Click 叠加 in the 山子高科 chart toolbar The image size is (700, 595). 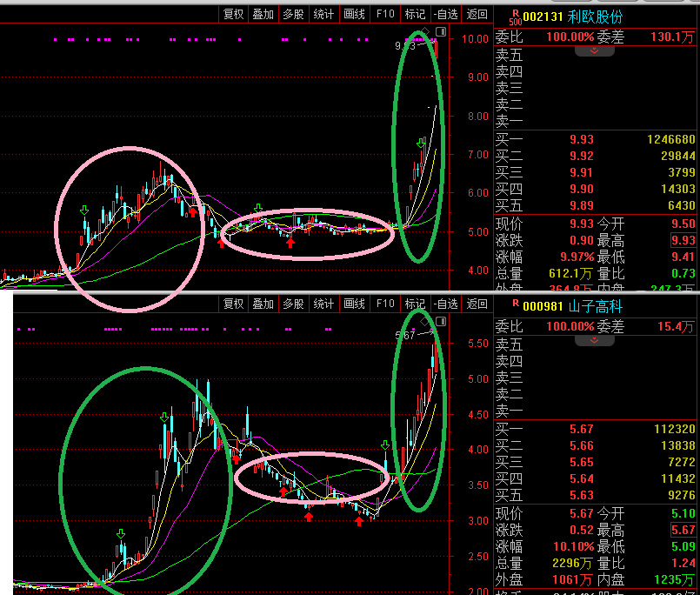tap(263, 304)
